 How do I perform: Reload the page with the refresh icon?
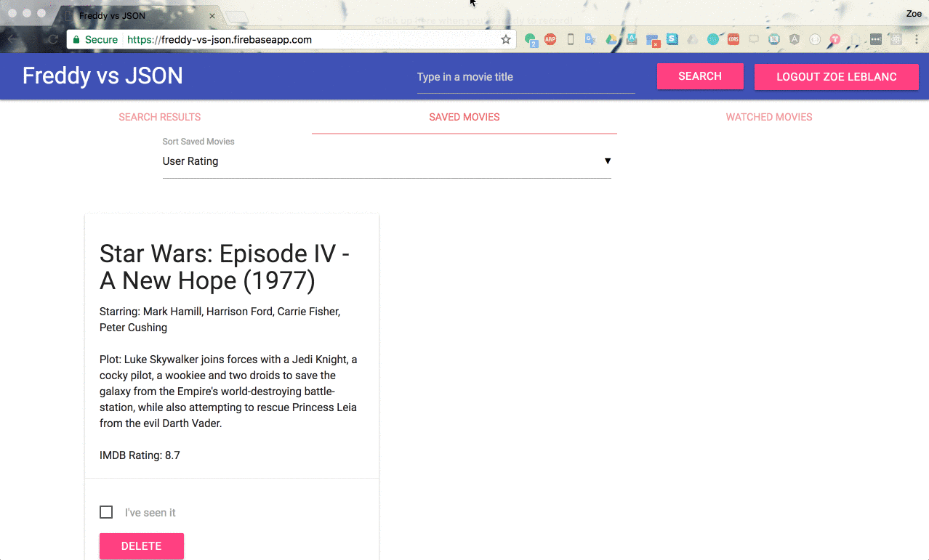coord(52,40)
